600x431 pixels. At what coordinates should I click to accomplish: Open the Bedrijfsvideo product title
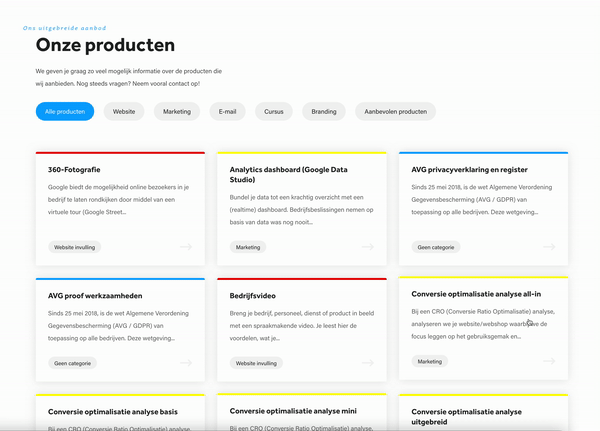point(255,296)
